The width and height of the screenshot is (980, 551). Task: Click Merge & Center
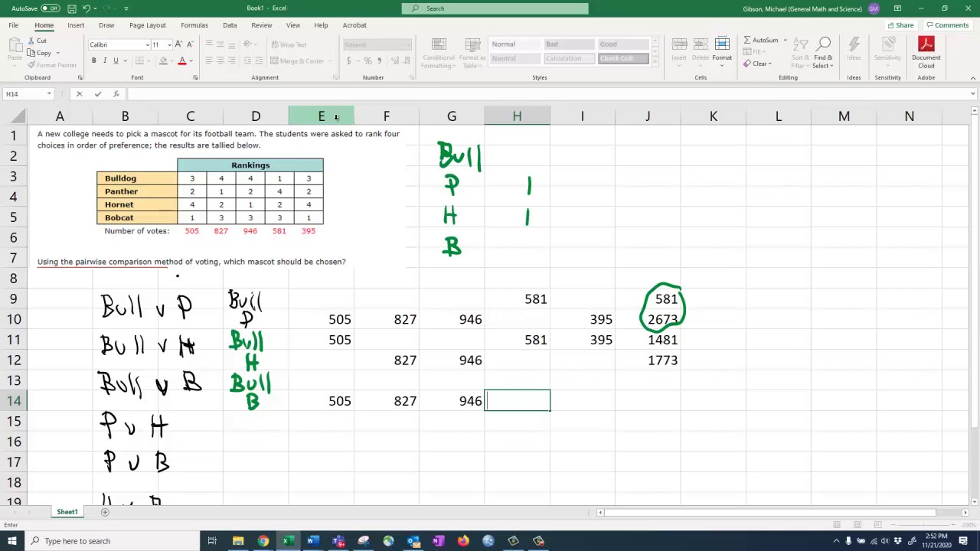[297, 61]
